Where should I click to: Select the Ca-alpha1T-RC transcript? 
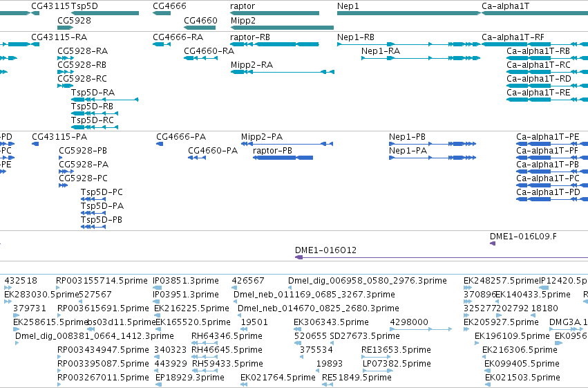coord(547,72)
